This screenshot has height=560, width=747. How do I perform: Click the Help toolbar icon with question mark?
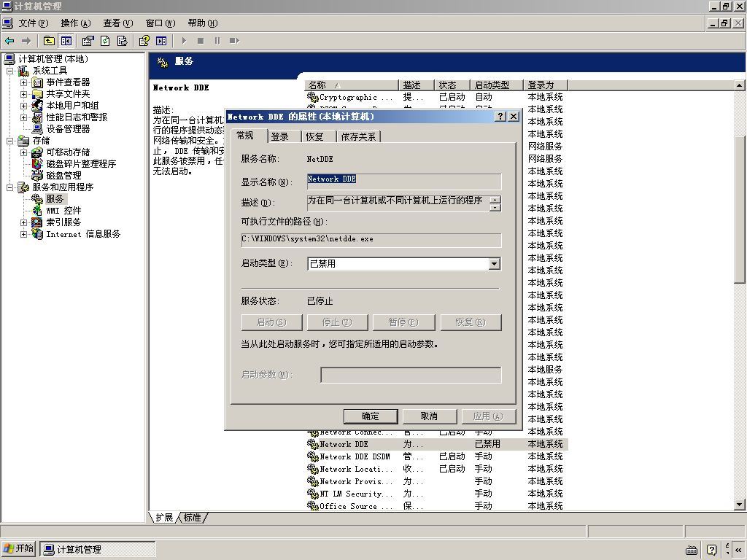(144, 41)
